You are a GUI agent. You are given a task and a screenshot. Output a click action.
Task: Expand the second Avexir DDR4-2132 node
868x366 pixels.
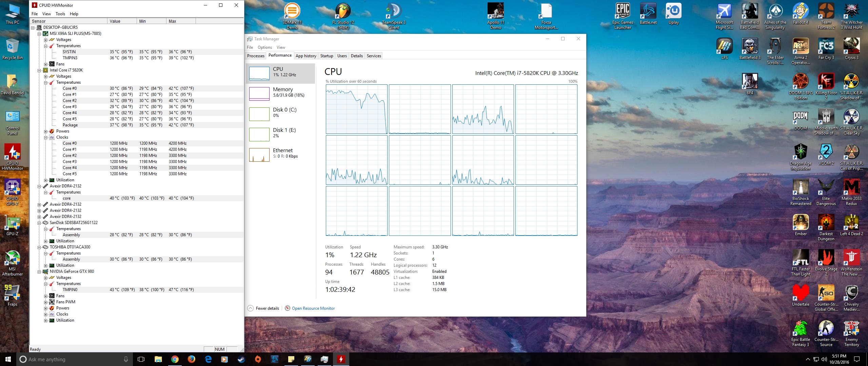tap(39, 204)
